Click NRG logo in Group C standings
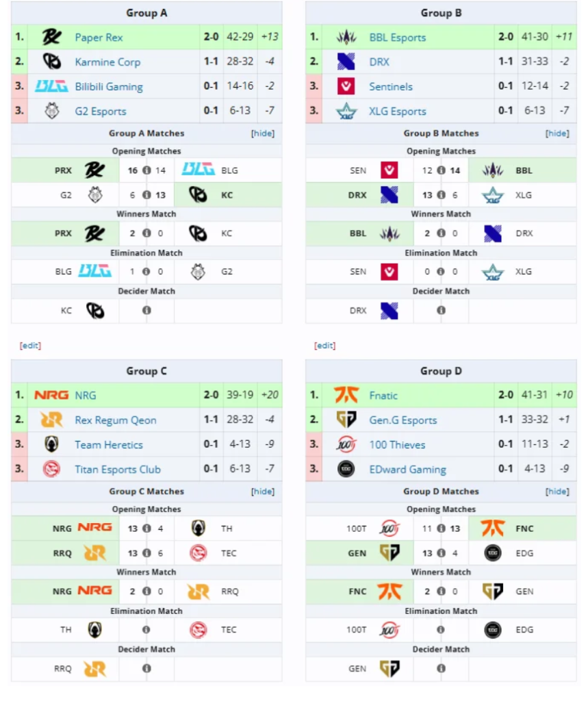This screenshot has width=588, height=701. click(51, 395)
